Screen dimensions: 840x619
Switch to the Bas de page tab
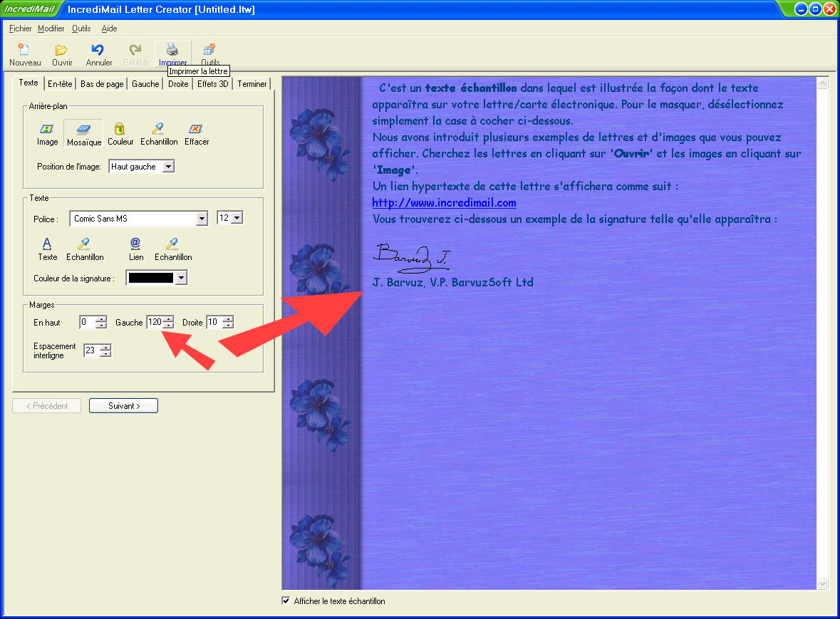point(102,84)
